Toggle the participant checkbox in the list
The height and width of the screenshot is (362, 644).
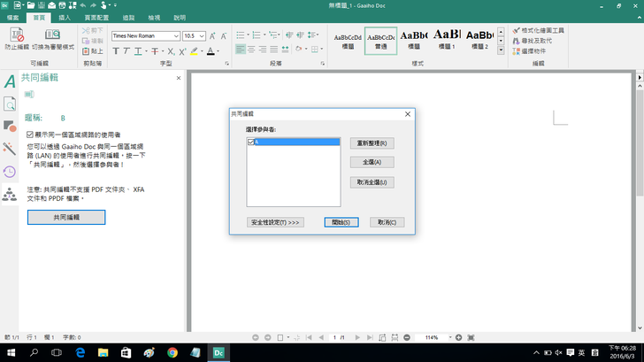click(x=251, y=142)
